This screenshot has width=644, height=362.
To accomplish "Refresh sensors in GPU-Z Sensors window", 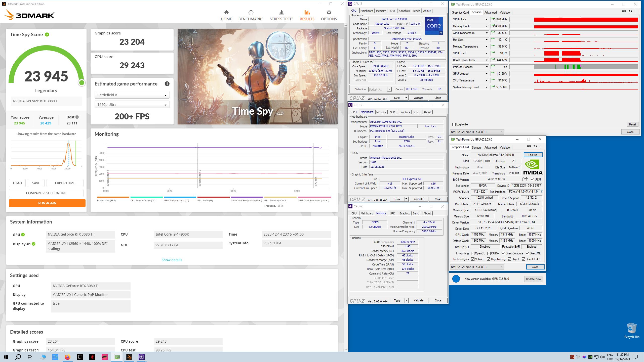I will click(630, 11).
